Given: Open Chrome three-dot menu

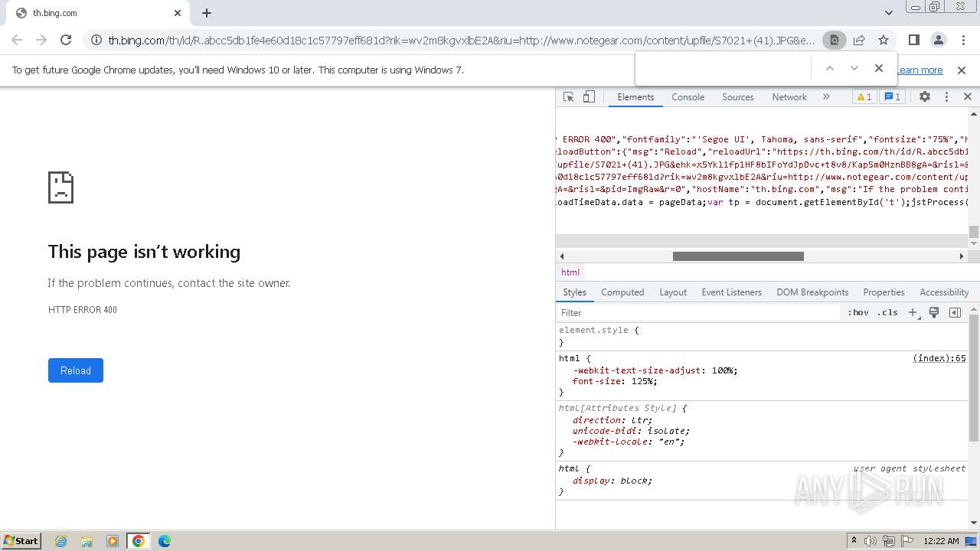Looking at the screenshot, I should coord(962,41).
